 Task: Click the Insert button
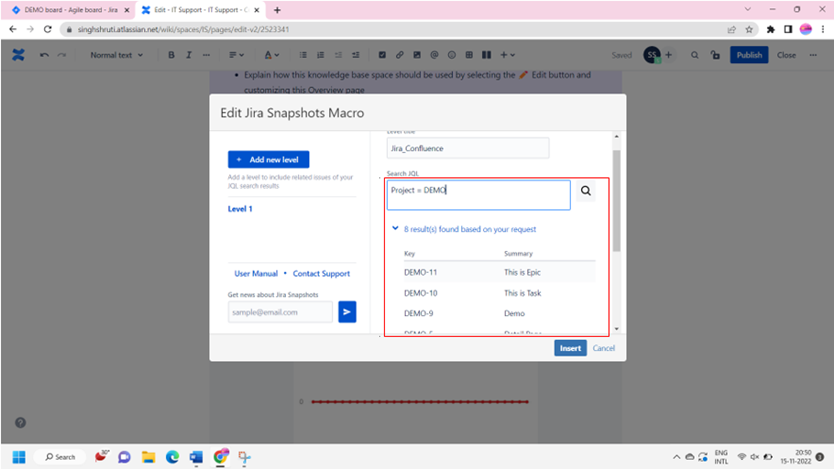point(570,348)
